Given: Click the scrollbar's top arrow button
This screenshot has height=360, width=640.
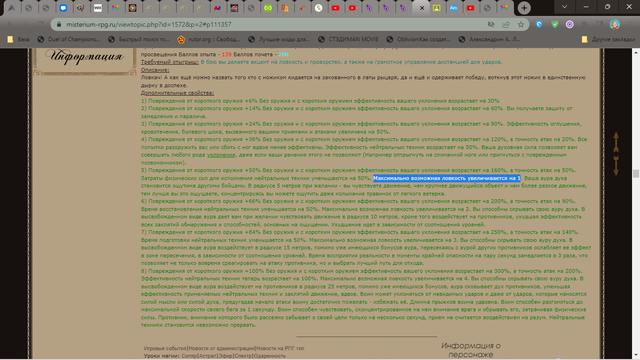Looking at the screenshot, I should click(x=636, y=52).
